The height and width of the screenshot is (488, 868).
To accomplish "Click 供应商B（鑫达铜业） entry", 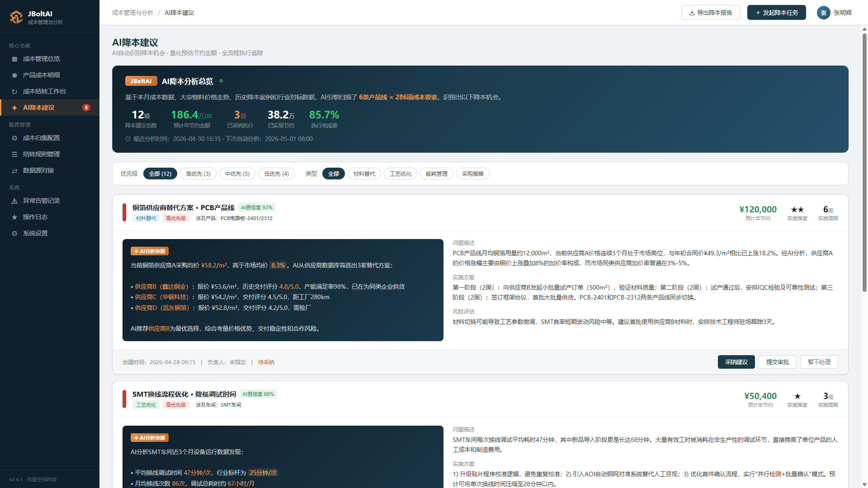I will [x=162, y=286].
